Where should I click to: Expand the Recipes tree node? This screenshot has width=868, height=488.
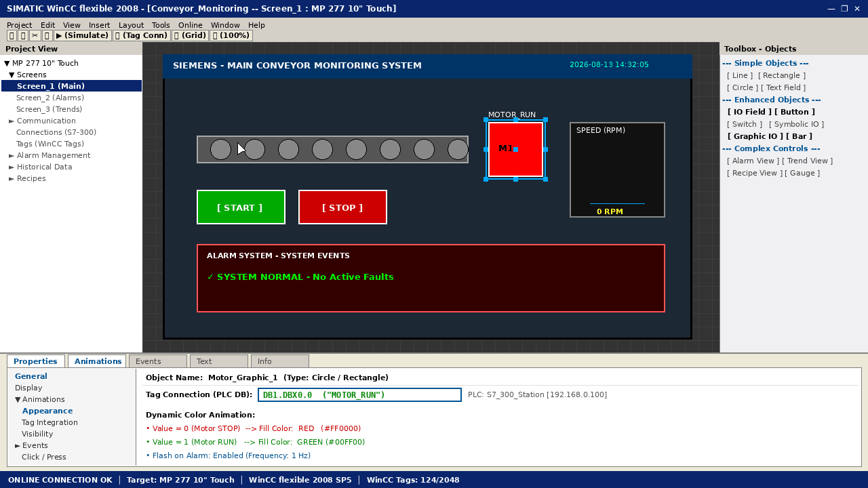pyautogui.click(x=12, y=178)
